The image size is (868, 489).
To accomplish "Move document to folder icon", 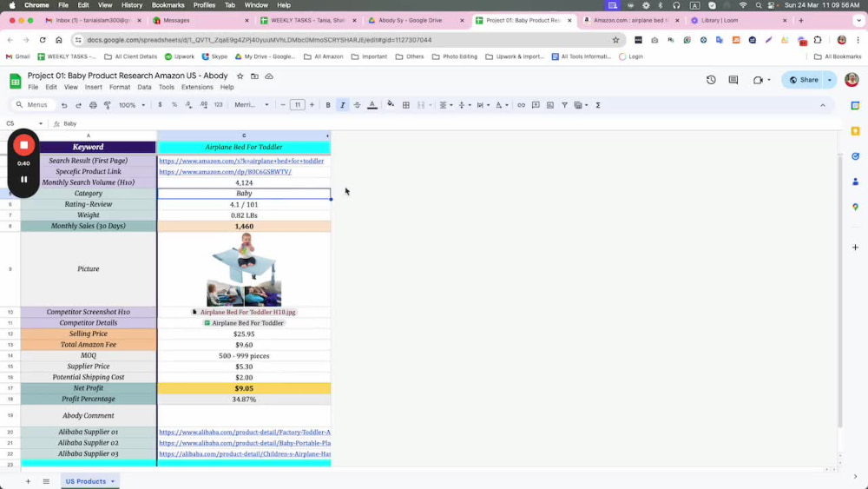I will (254, 76).
